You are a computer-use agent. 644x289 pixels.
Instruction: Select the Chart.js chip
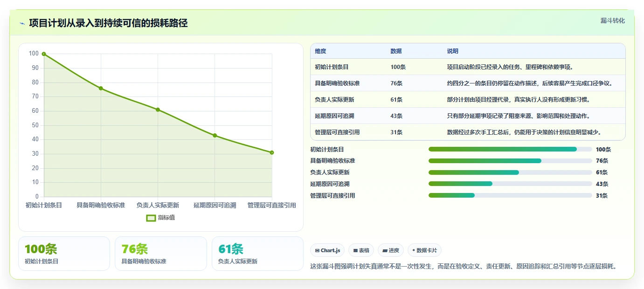[x=327, y=250]
